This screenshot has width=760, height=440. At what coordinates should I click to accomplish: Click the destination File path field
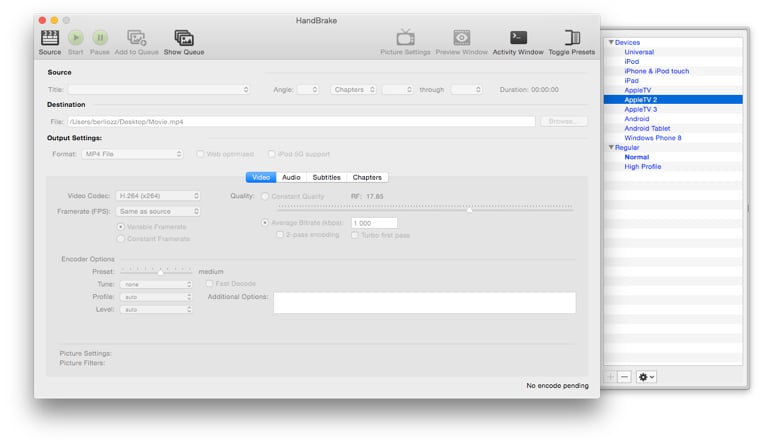301,122
